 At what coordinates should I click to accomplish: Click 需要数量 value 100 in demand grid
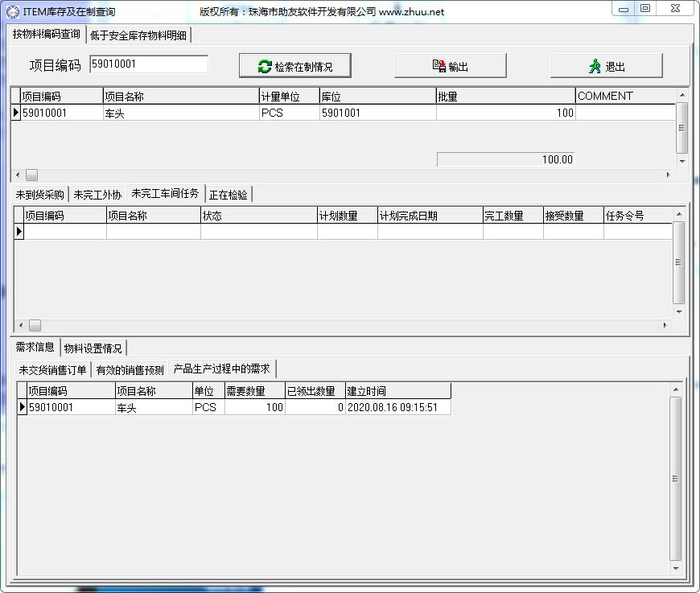point(254,407)
